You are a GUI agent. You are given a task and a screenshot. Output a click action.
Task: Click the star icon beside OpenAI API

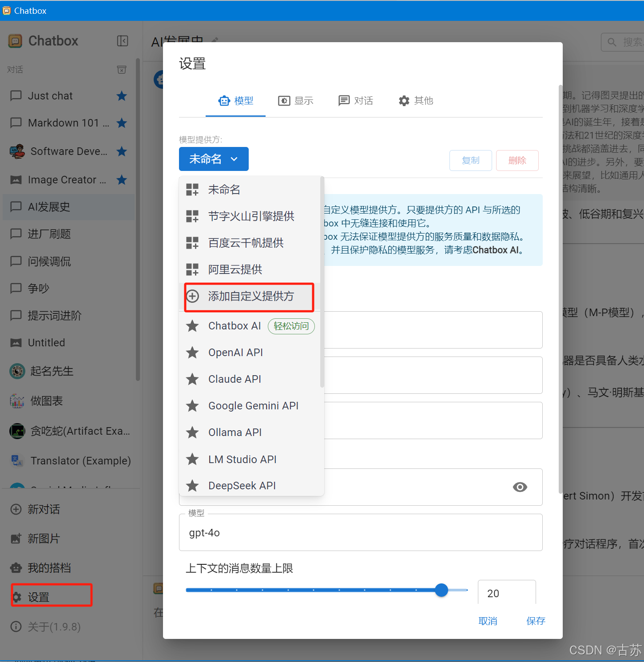coord(192,353)
